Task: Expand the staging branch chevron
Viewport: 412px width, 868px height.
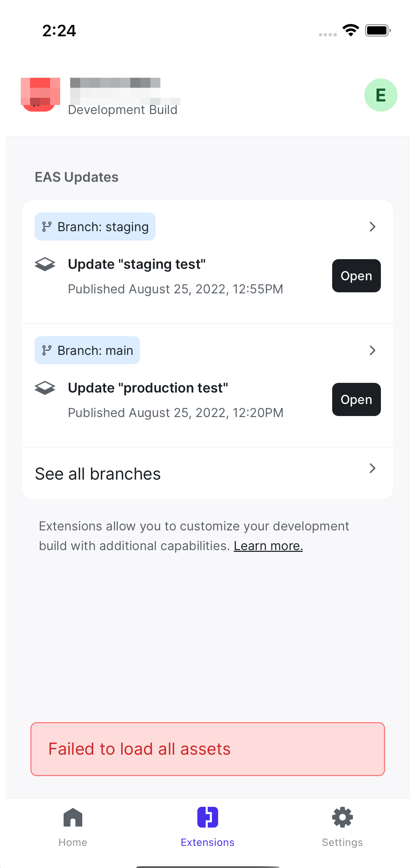Action: pos(372,227)
